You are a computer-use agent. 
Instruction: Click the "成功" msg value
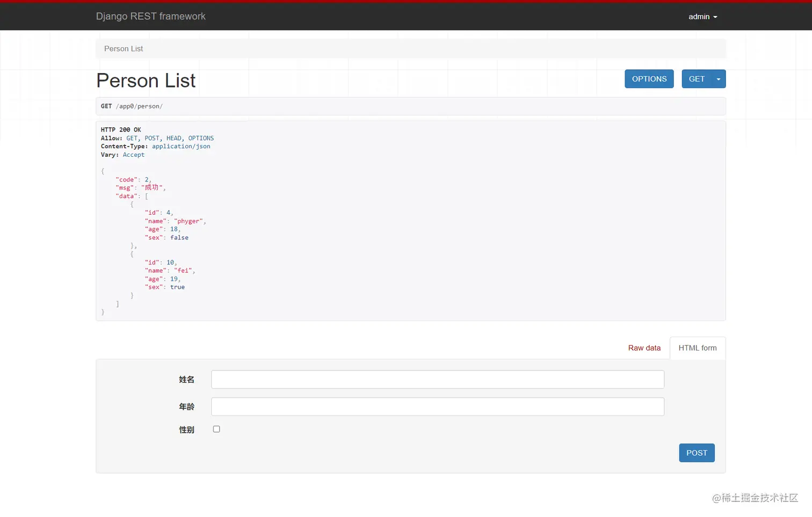152,187
